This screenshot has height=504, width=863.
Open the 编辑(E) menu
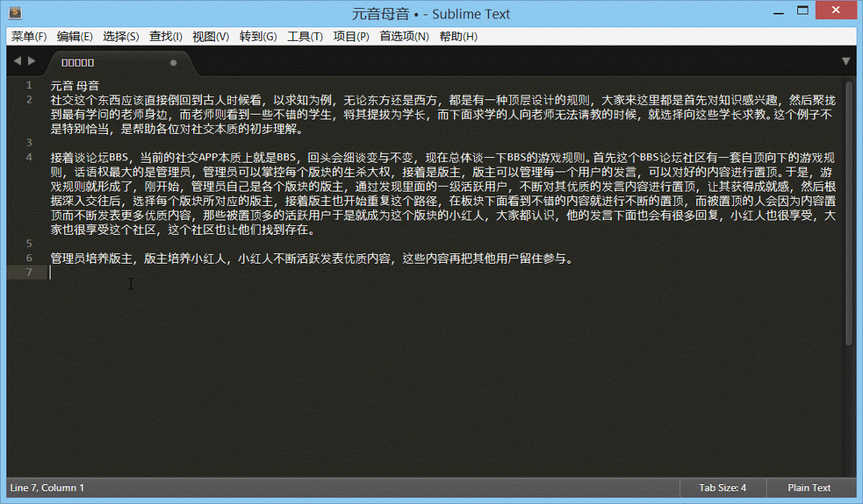(x=75, y=36)
